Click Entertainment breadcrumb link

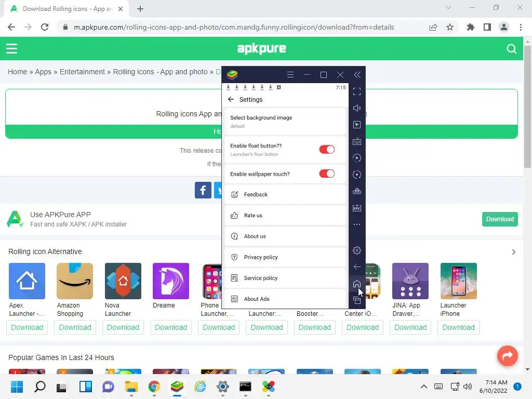(x=82, y=72)
